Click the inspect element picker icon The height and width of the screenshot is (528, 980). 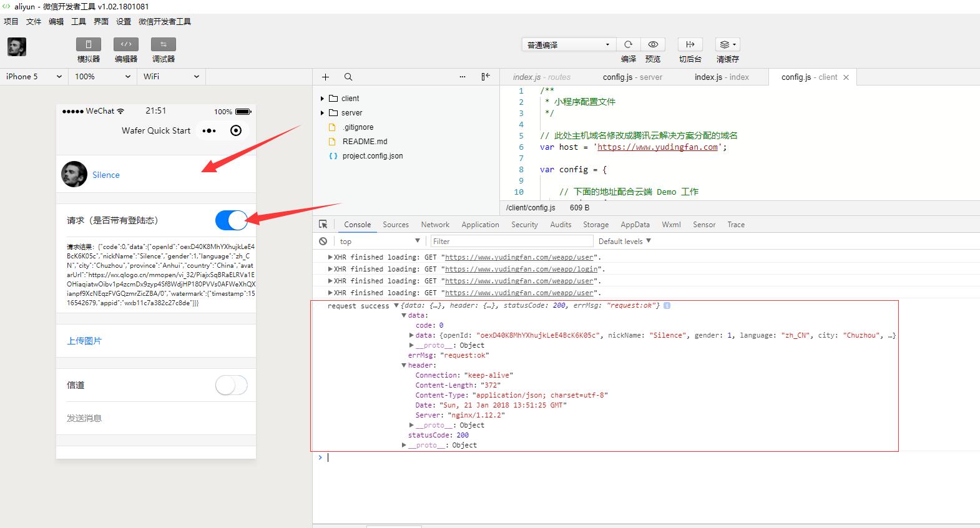point(323,224)
